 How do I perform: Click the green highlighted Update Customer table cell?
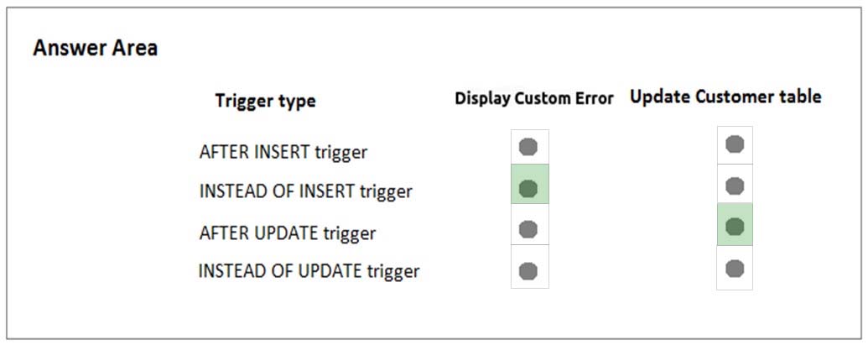coord(735,224)
